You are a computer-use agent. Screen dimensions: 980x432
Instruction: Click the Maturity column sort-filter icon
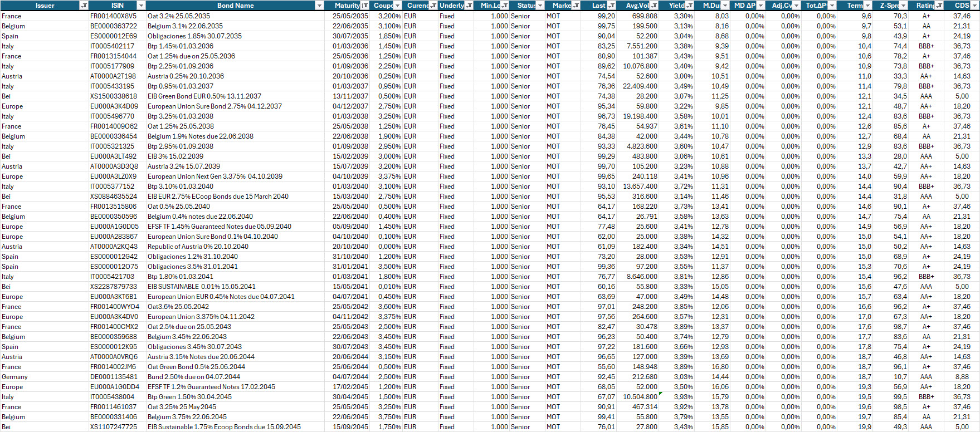point(365,6)
